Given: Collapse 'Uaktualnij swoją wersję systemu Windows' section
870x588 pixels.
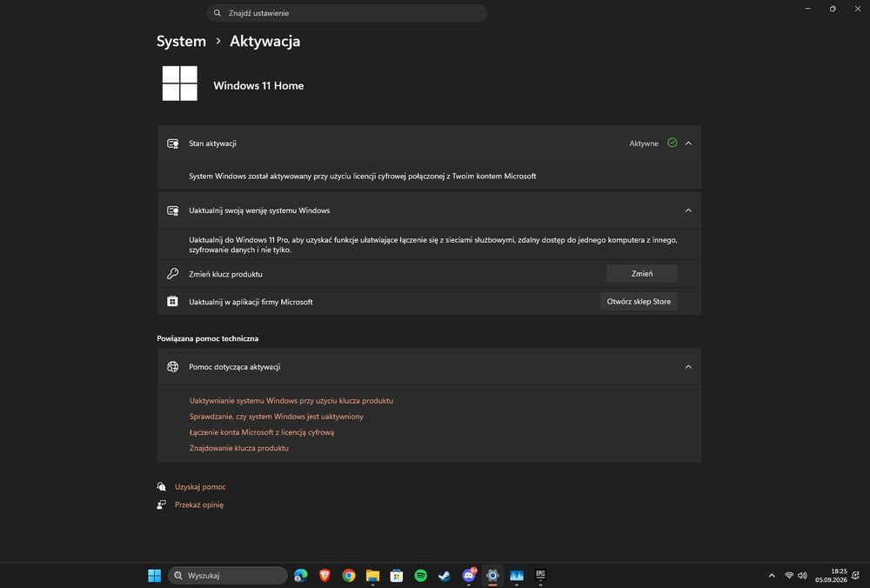Looking at the screenshot, I should tap(688, 210).
